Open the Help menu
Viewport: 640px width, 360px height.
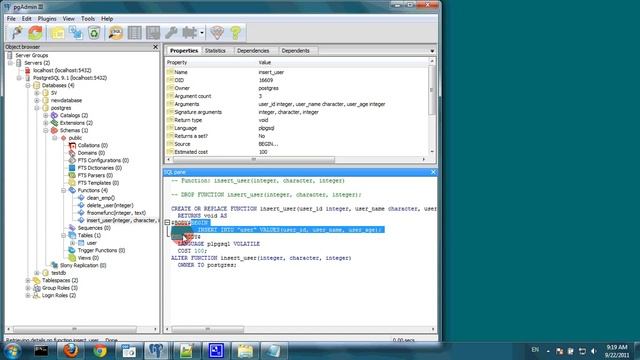[x=107, y=19]
